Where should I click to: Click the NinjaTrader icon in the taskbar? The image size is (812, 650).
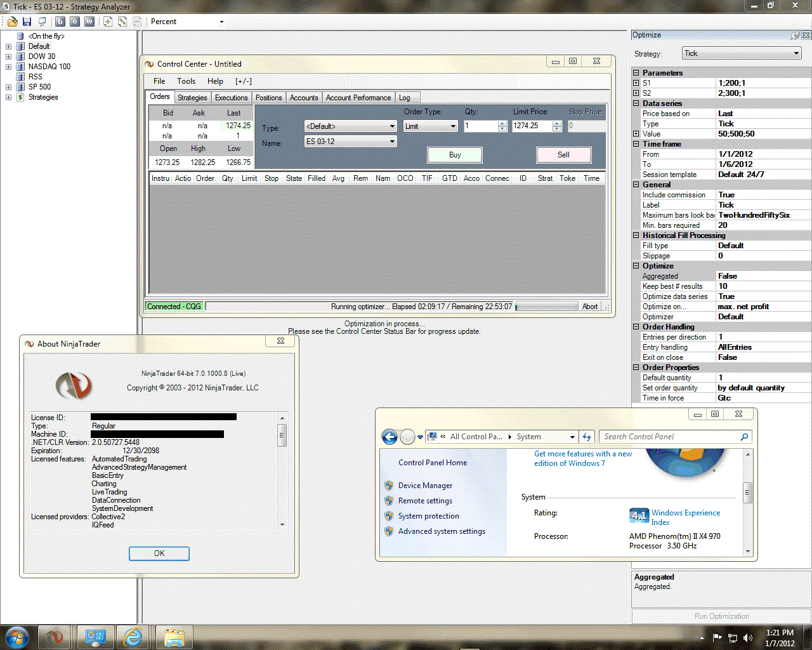[x=54, y=637]
